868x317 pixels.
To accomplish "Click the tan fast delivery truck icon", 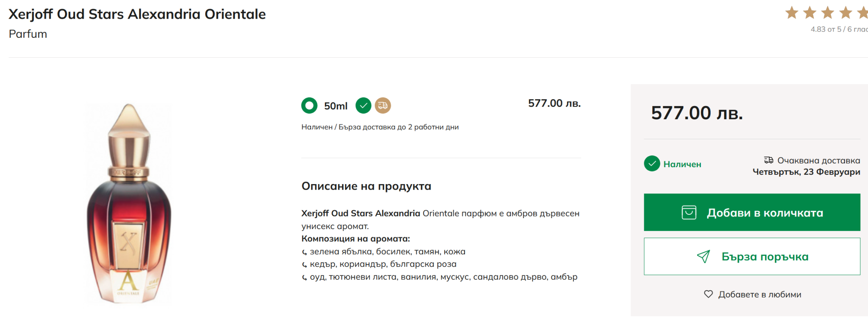I will (x=383, y=105).
